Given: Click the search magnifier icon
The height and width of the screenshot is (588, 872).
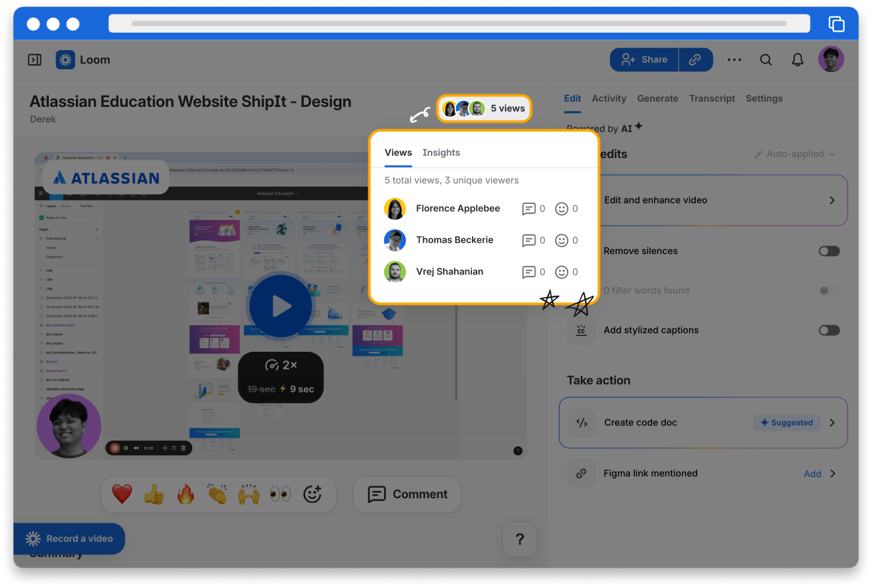Looking at the screenshot, I should pos(766,60).
